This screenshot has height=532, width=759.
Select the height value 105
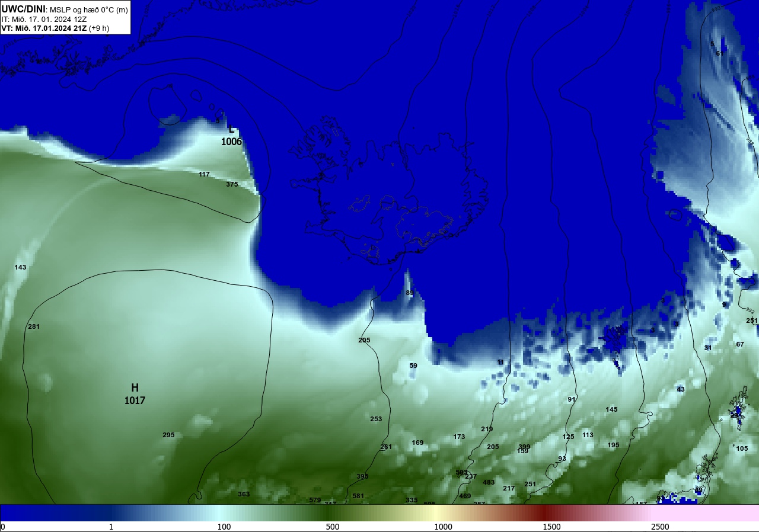tap(742, 448)
